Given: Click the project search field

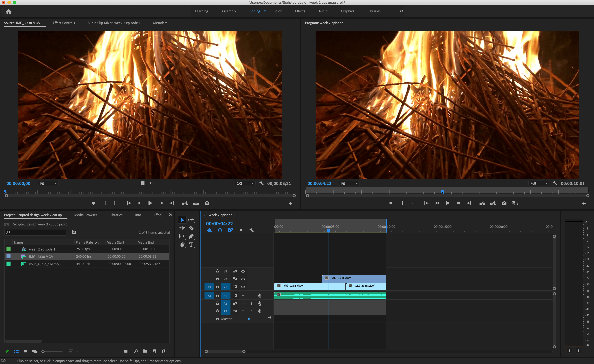Looking at the screenshot, I should [36, 232].
